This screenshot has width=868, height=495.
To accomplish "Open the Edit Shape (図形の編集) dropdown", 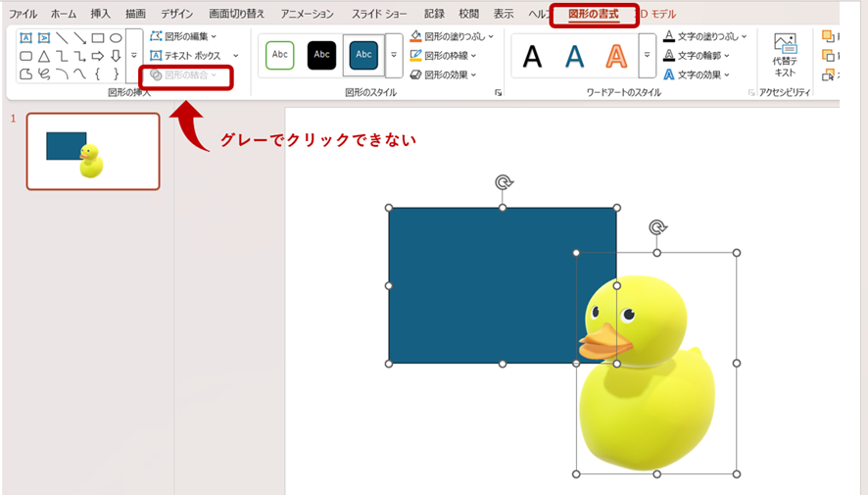I will (183, 36).
